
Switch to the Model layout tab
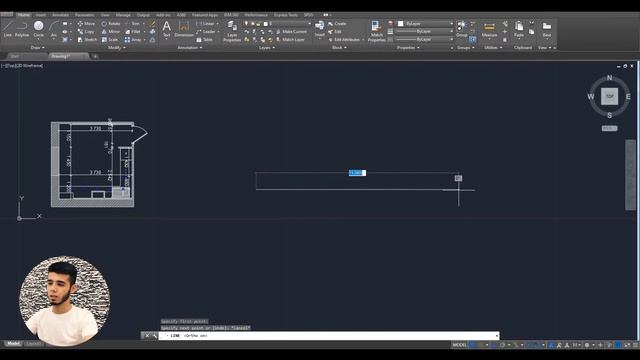[13, 344]
